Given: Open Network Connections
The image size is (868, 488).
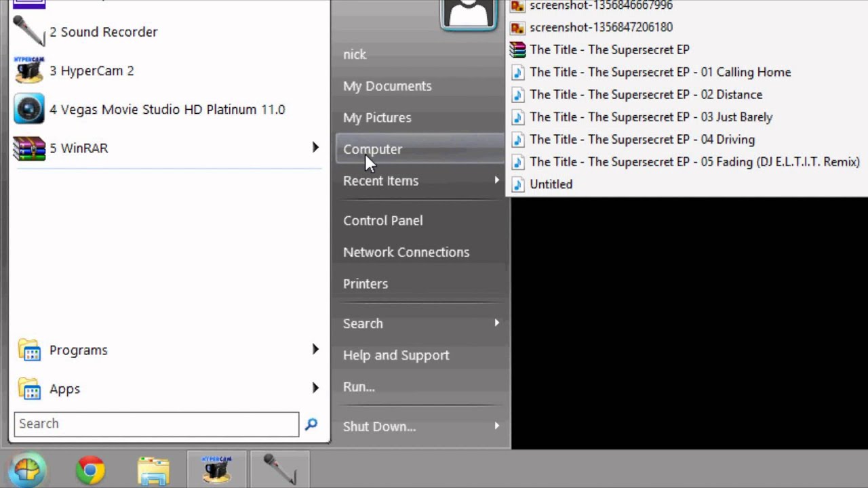Looking at the screenshot, I should pos(406,252).
